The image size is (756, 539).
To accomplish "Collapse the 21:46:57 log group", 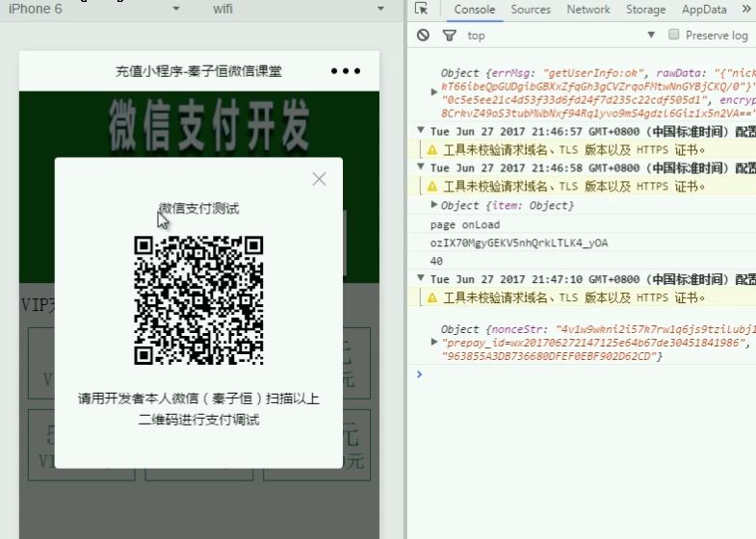I will 421,130.
